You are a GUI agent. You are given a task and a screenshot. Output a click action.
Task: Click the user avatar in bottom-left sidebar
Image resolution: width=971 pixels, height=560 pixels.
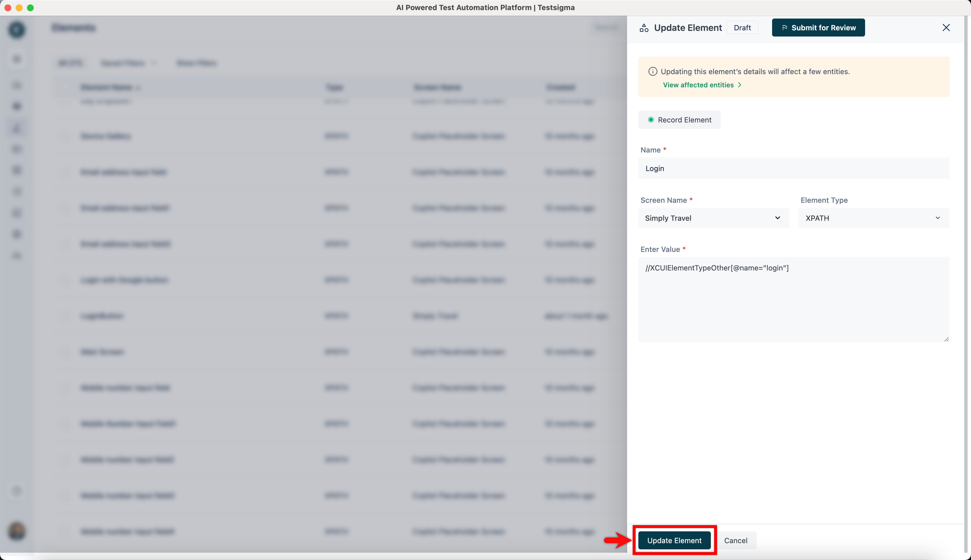coord(17,531)
